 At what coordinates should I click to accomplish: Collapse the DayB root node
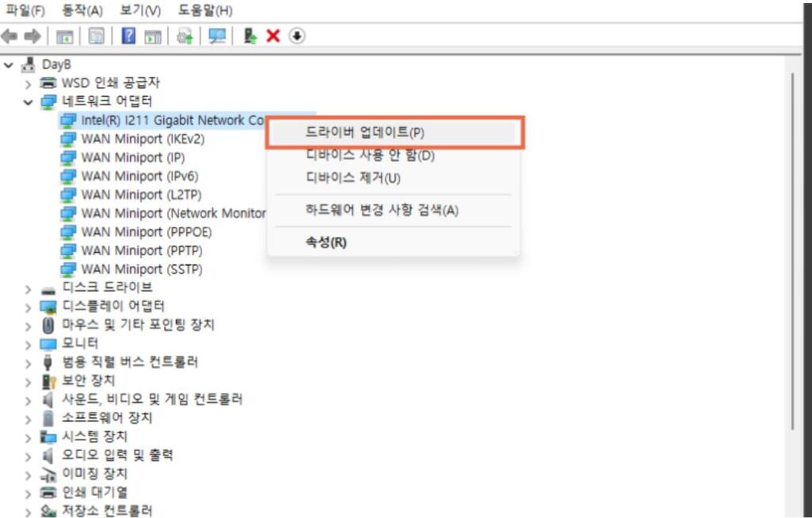(x=9, y=64)
